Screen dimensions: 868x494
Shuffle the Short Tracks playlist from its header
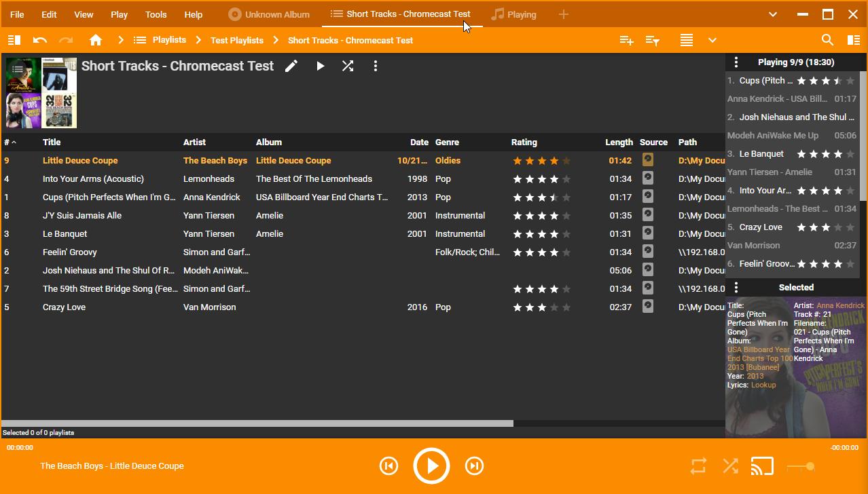[x=348, y=66]
